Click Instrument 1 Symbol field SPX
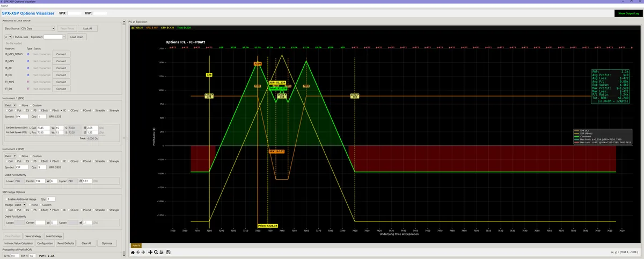This screenshot has width=644, height=259. (21, 116)
